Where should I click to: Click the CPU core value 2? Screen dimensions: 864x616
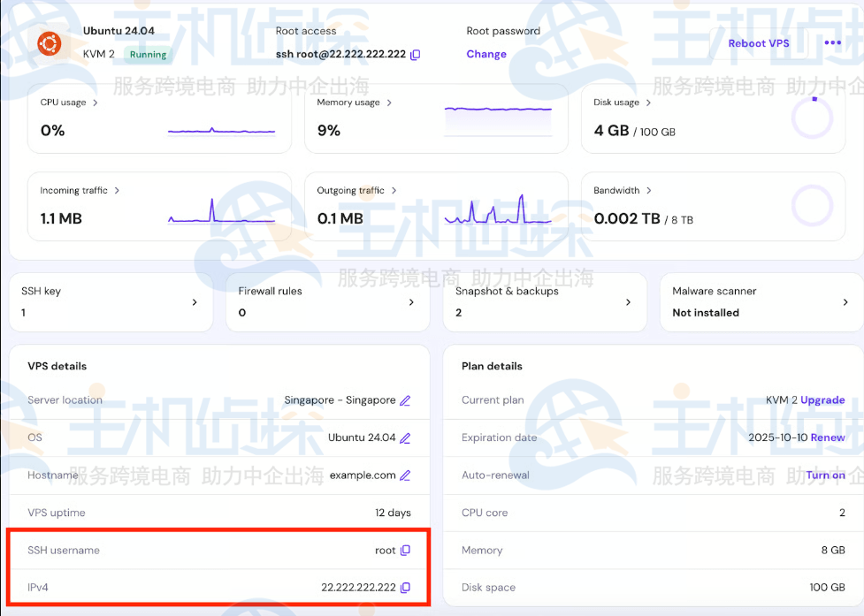click(x=842, y=513)
